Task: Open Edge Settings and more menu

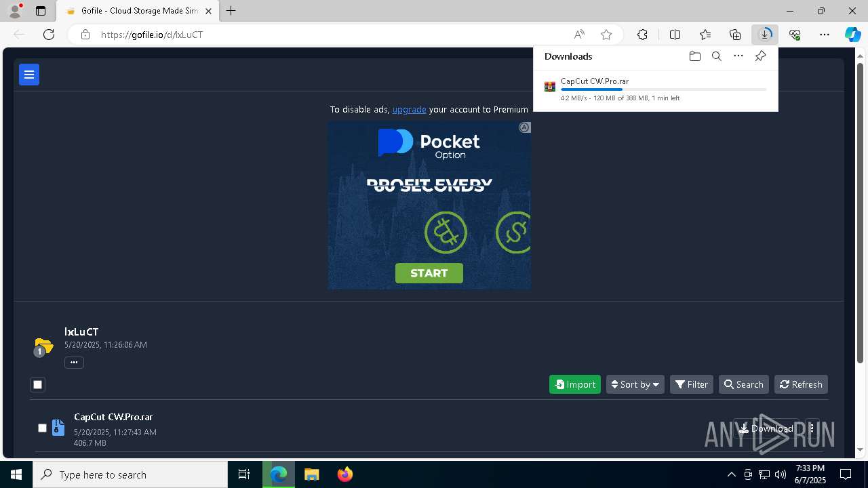Action: point(825,35)
